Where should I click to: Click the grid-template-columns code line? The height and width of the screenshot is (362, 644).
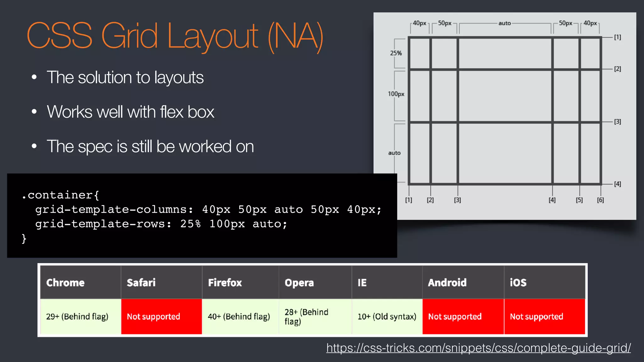tap(208, 209)
